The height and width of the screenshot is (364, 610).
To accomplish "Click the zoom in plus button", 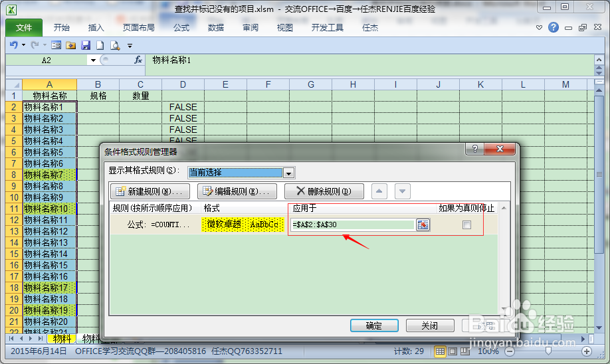I will coord(587,351).
